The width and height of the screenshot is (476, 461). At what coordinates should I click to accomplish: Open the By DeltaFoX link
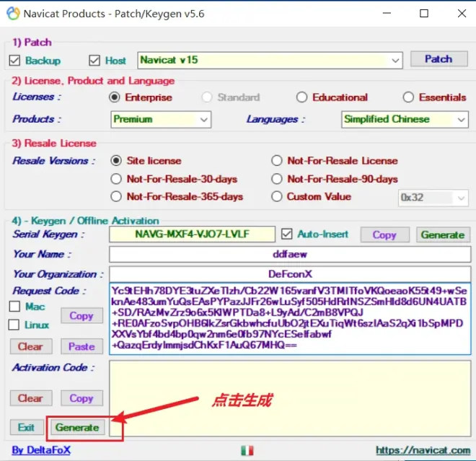click(x=41, y=450)
